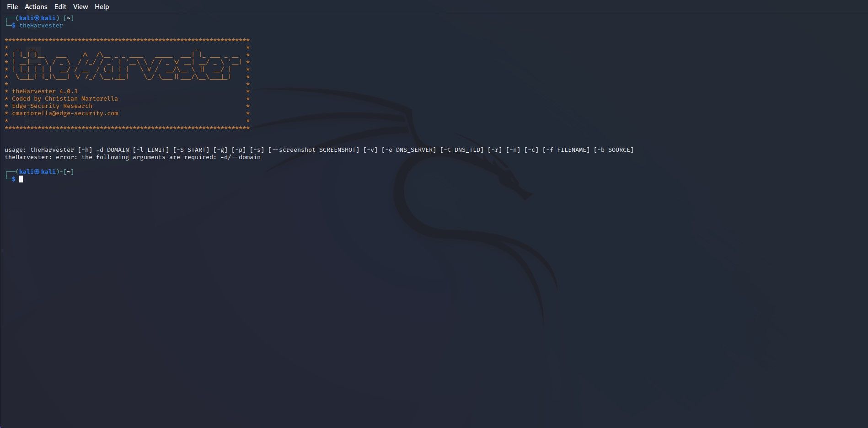Click the '[-e DNS_SERVER]' usage option
This screenshot has height=428, width=868.
(x=409, y=150)
